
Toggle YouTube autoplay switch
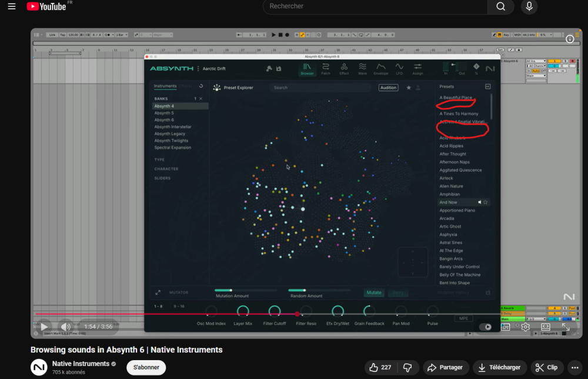click(x=485, y=327)
